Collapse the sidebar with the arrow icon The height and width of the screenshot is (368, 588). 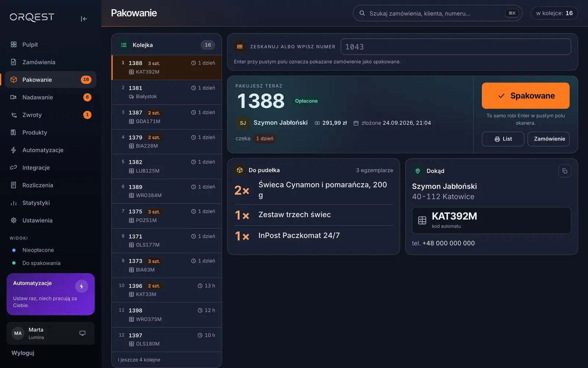coord(84,18)
